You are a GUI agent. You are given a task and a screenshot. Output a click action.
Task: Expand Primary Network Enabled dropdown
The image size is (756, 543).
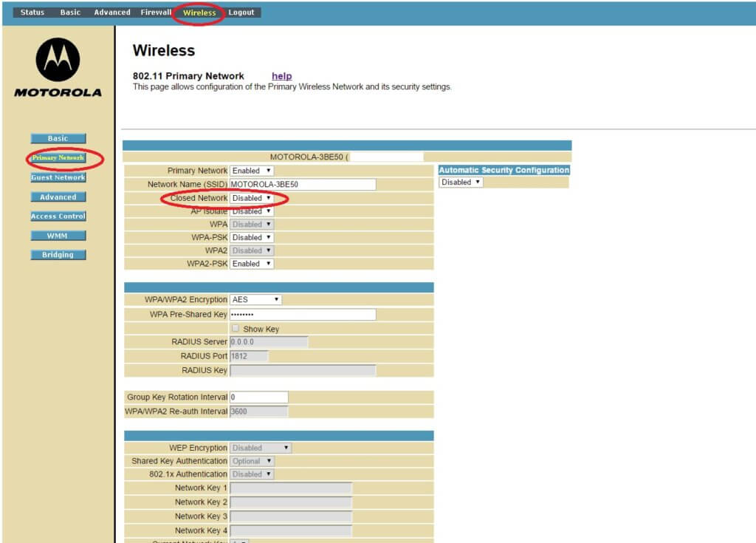pyautogui.click(x=252, y=171)
